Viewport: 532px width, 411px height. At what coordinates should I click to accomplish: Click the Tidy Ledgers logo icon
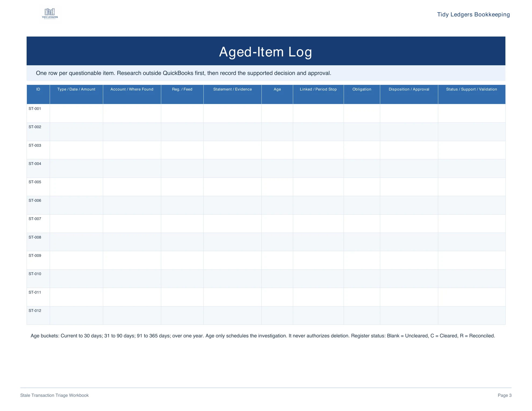coord(50,14)
